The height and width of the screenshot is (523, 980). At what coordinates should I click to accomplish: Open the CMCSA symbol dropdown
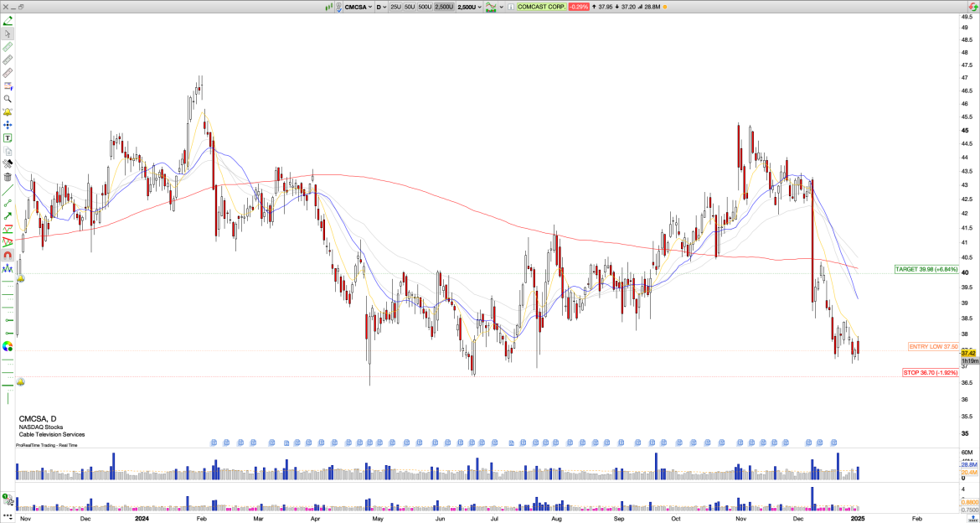(x=358, y=7)
